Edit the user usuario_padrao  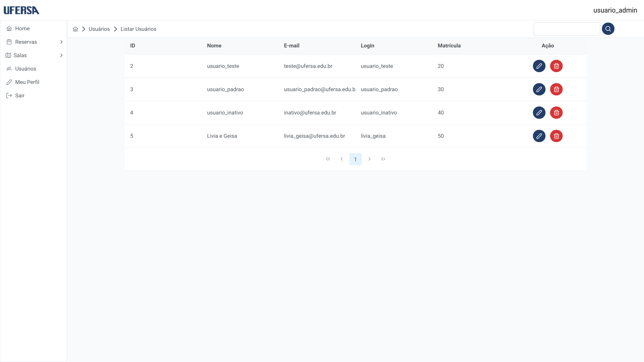539,89
